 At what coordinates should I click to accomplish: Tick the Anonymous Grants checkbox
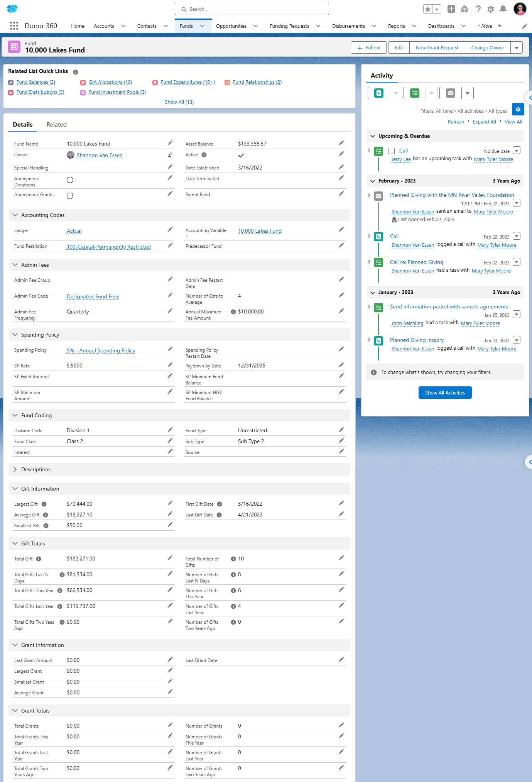(x=70, y=196)
